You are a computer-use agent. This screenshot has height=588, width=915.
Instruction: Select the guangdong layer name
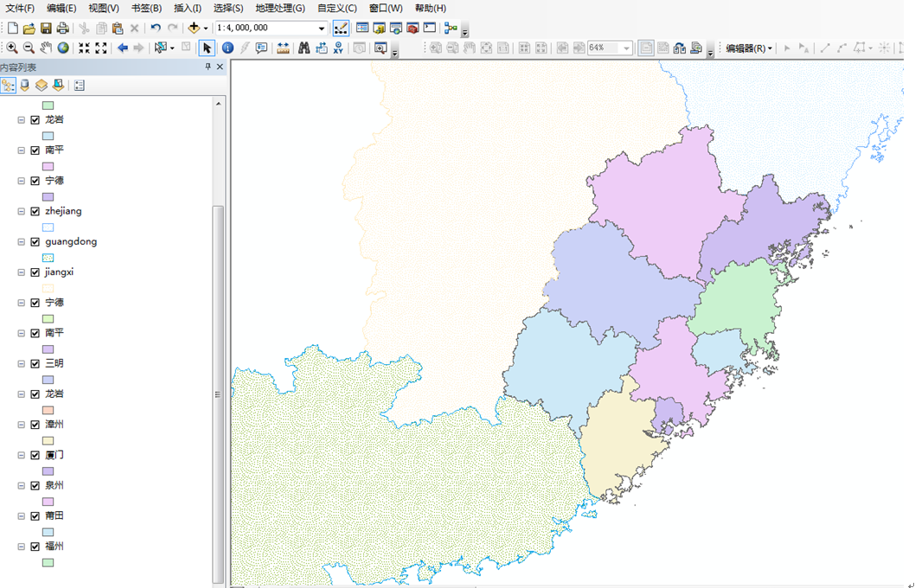click(x=71, y=241)
